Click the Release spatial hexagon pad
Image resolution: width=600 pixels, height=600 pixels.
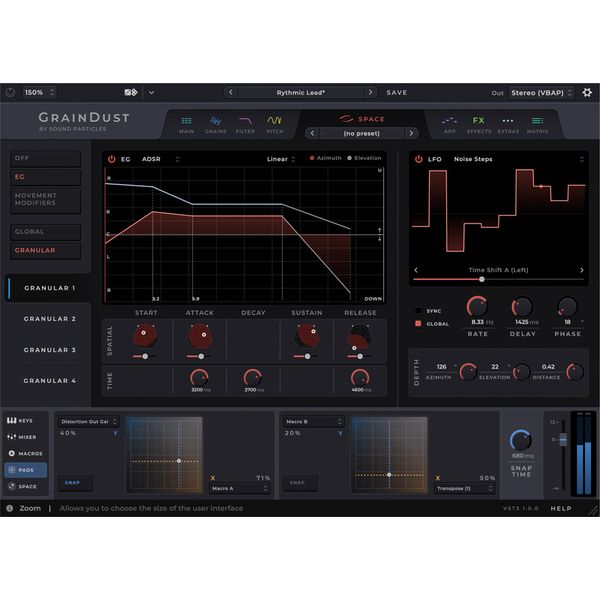click(360, 337)
